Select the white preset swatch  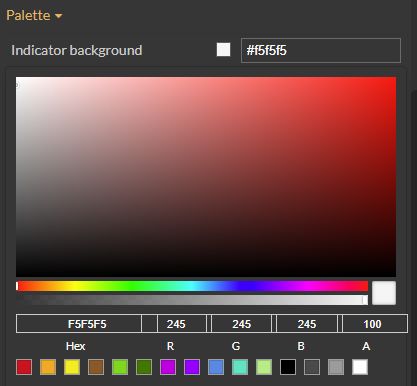click(360, 367)
